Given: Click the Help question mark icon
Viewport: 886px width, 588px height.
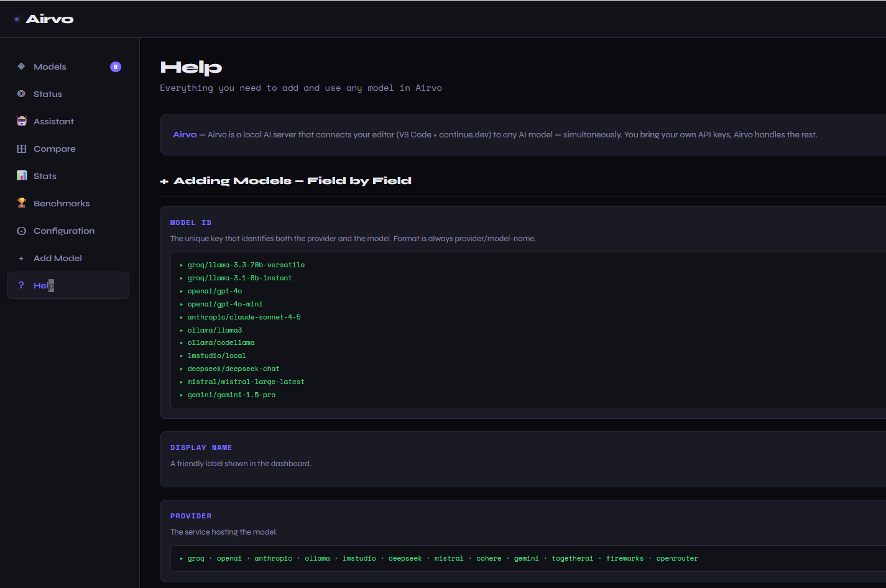Looking at the screenshot, I should point(21,285).
